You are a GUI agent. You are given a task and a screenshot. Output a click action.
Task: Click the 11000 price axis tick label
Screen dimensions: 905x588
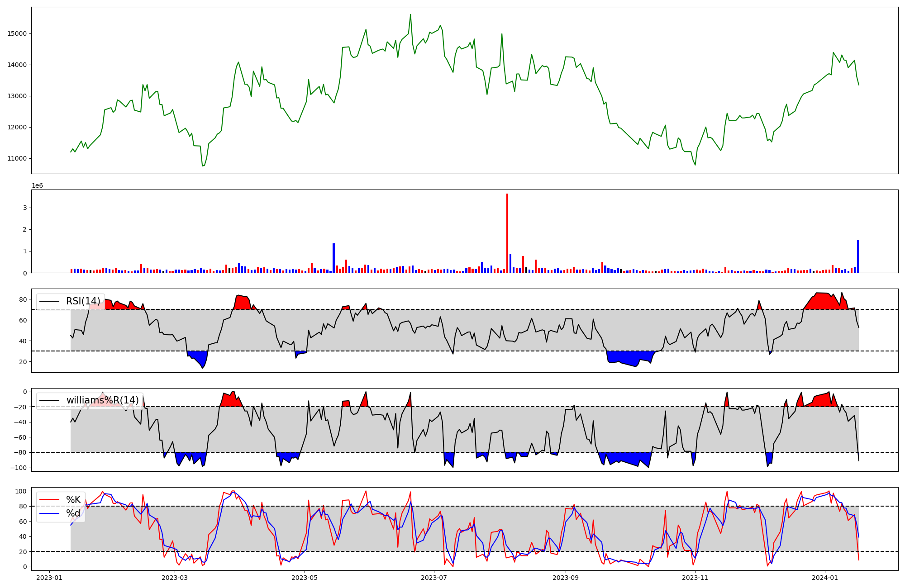pos(17,158)
